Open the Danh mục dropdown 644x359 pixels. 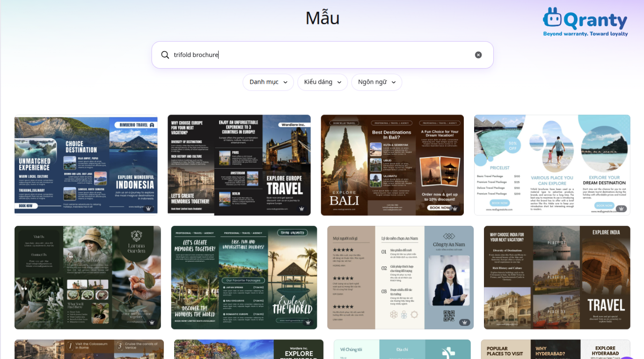pyautogui.click(x=268, y=82)
